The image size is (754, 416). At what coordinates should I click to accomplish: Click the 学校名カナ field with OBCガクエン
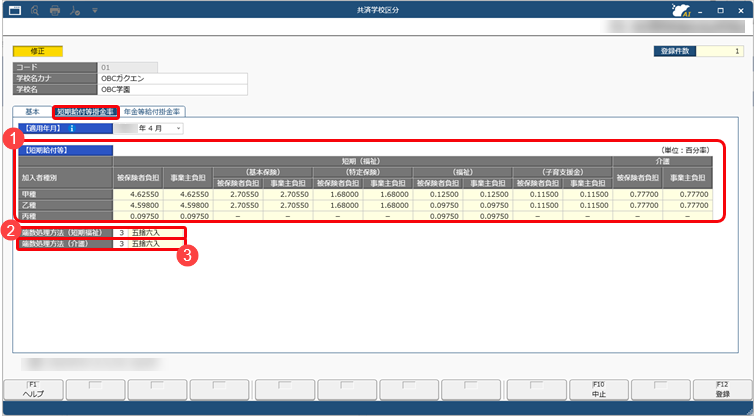[x=173, y=78]
